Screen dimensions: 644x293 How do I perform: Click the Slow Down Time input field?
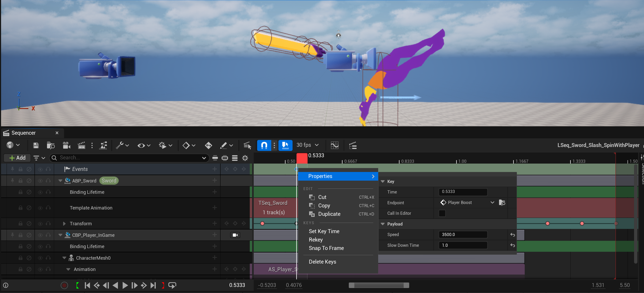coord(463,245)
